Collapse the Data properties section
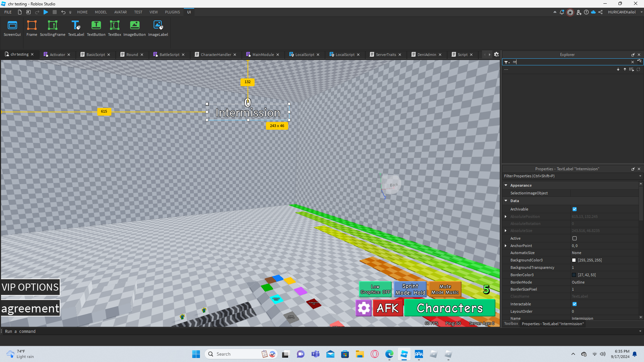Image resolution: width=644 pixels, height=362 pixels. (x=506, y=201)
